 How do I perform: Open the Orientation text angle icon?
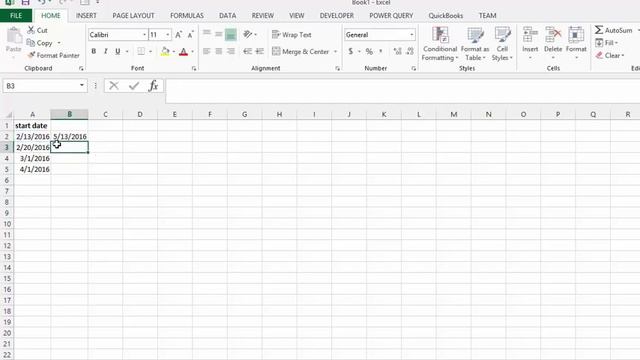[248, 34]
